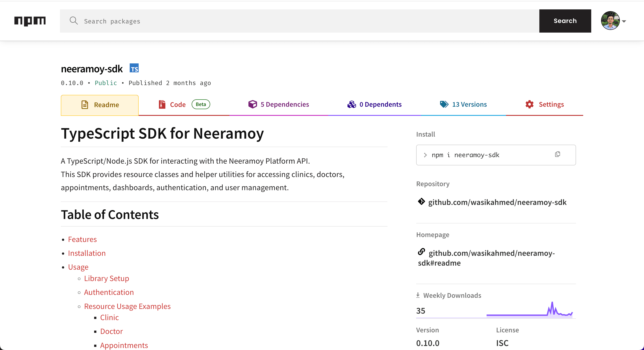Click the link icon beside the Homepage URL

(422, 252)
